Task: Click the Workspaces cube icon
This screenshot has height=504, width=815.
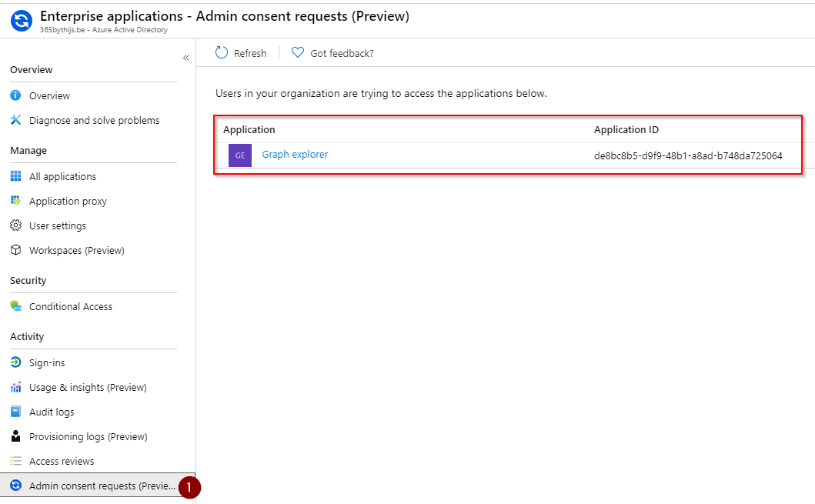Action: tap(15, 250)
